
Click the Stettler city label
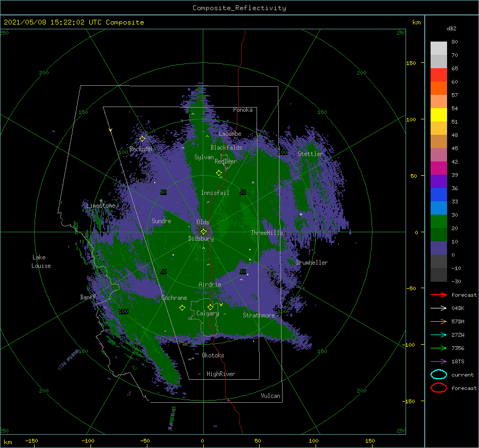(310, 154)
